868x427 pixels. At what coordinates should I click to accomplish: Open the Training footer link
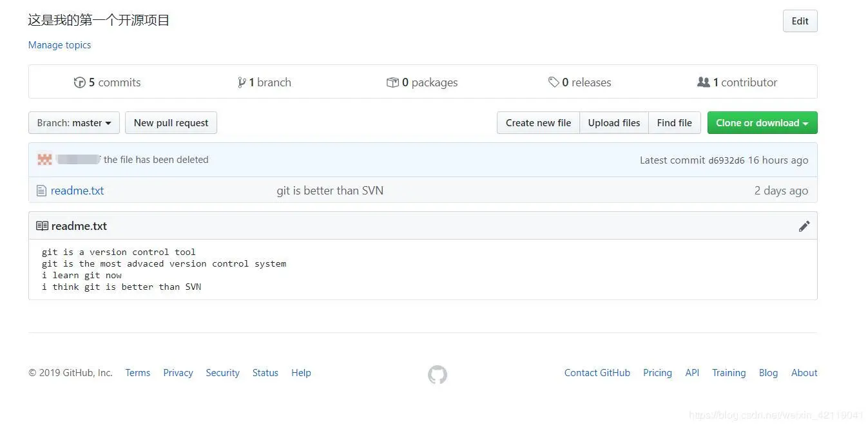point(729,373)
